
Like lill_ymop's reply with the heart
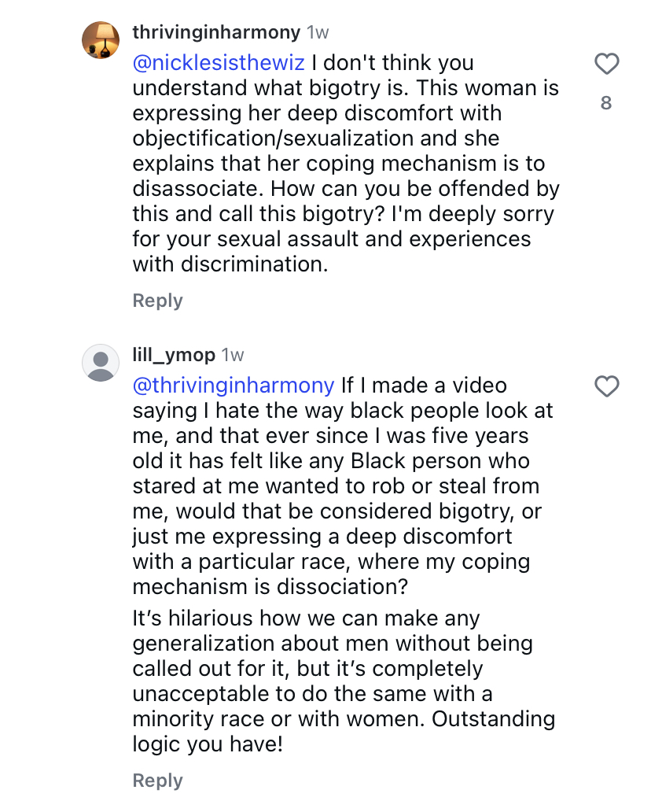point(606,386)
